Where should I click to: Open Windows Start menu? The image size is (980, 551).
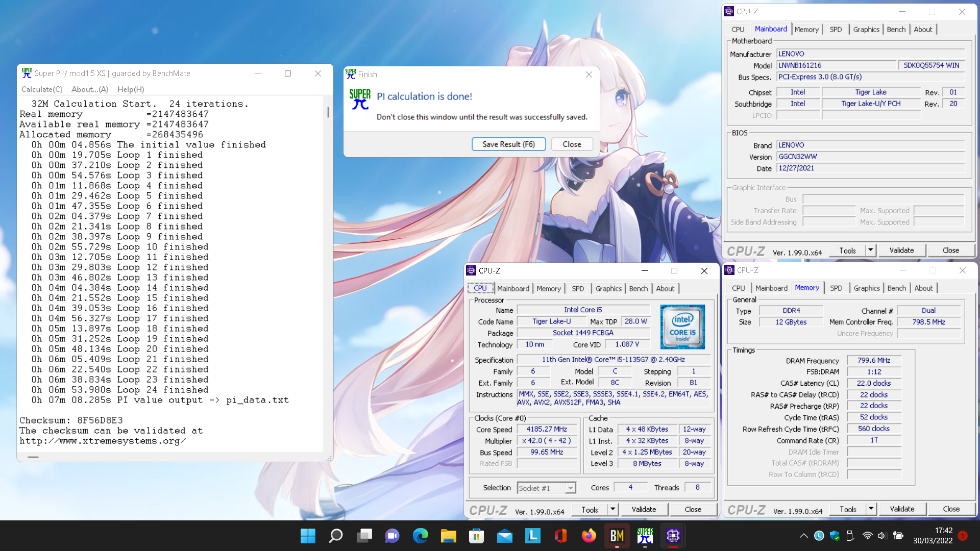(x=308, y=536)
